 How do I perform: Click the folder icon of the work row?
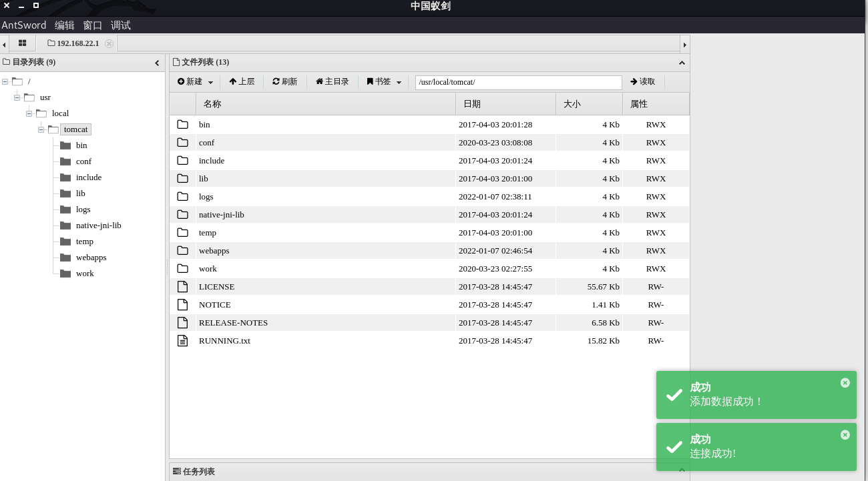pyautogui.click(x=183, y=268)
